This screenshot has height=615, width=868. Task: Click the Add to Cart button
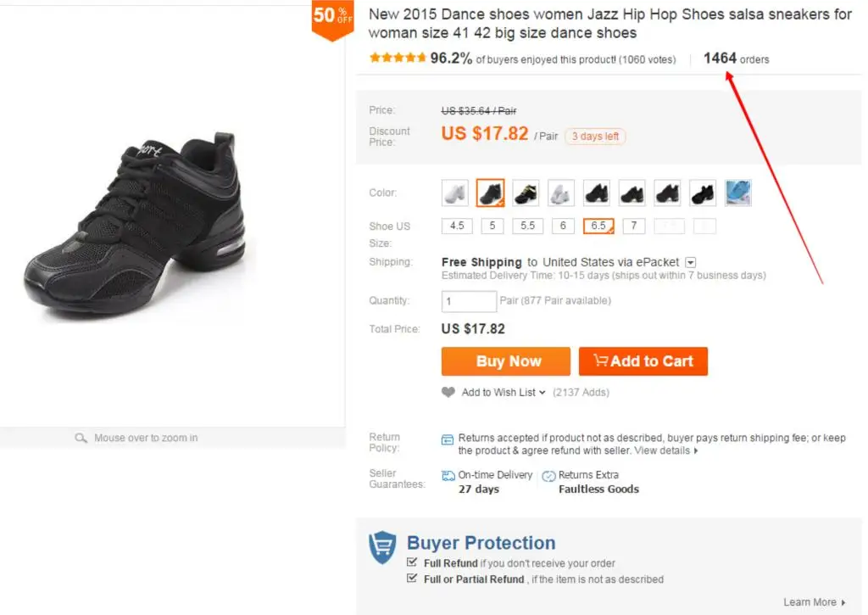(x=643, y=361)
